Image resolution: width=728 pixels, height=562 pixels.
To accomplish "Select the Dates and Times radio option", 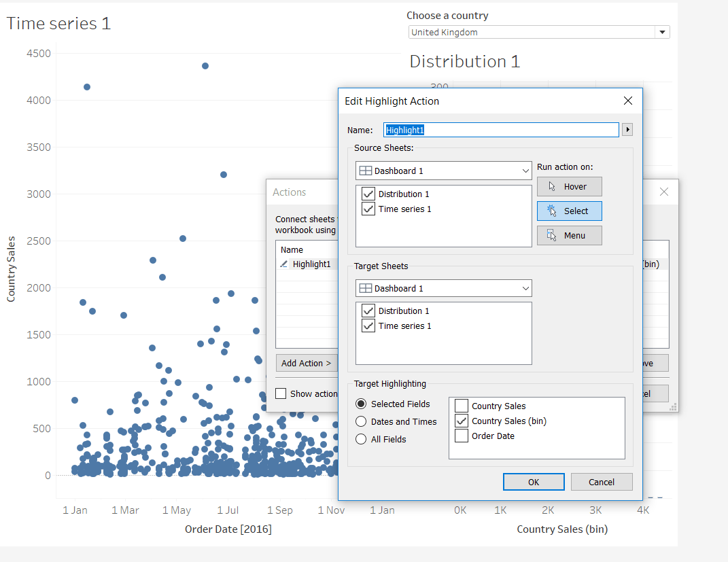I will pyautogui.click(x=361, y=421).
